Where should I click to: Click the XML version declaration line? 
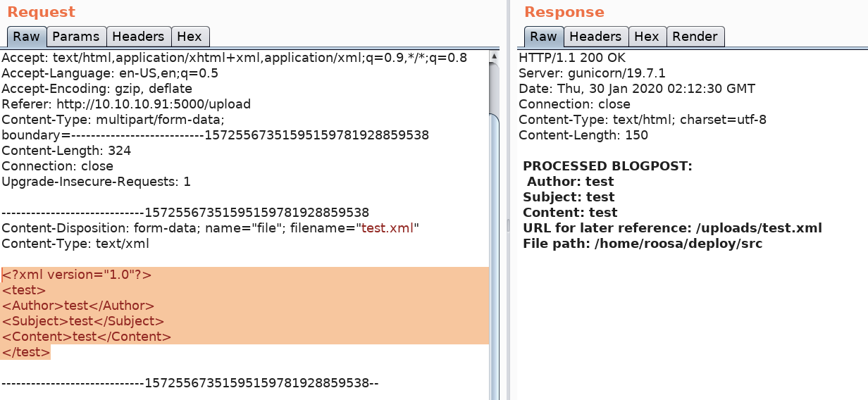coord(77,275)
